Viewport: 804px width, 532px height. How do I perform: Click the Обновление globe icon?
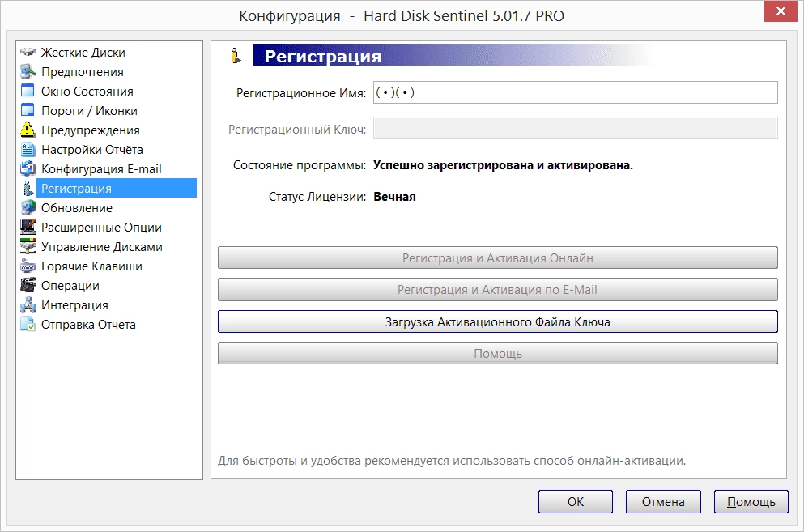(28, 208)
